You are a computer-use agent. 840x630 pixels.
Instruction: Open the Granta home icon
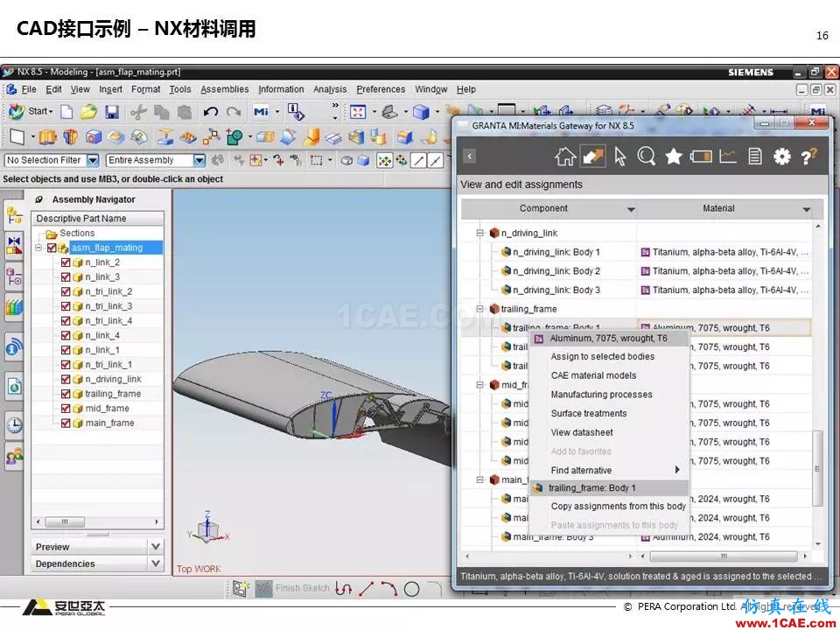point(564,157)
